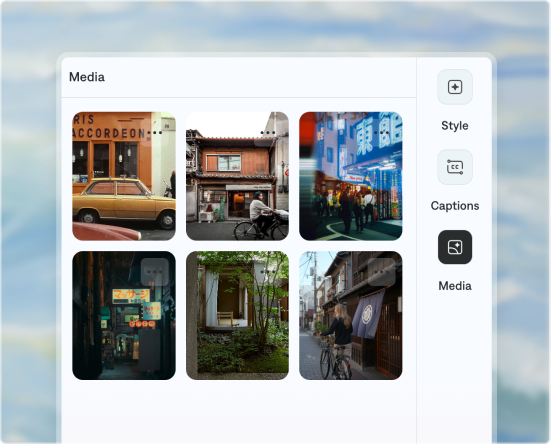Open options on the blue neon street thumbnail
Viewport: 551px width, 444px height.
click(381, 133)
